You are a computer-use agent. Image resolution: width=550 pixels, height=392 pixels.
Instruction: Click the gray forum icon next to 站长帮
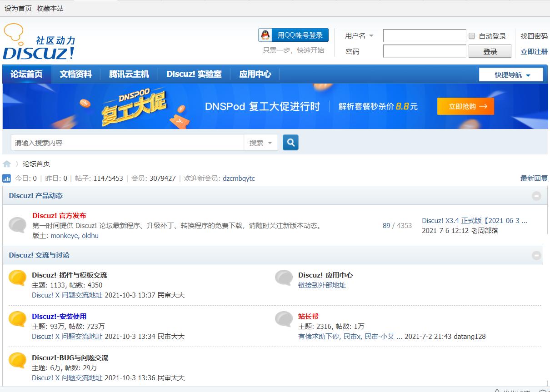284,319
